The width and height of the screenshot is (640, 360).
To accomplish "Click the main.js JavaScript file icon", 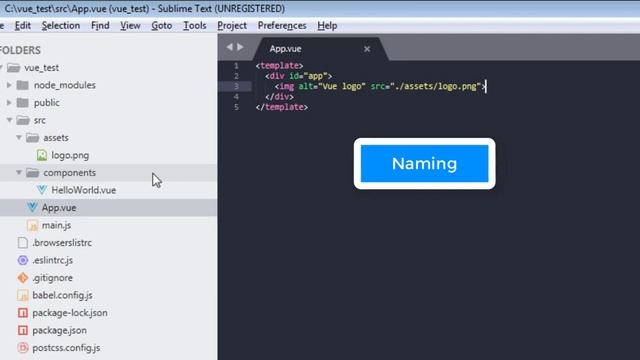I will click(x=32, y=225).
